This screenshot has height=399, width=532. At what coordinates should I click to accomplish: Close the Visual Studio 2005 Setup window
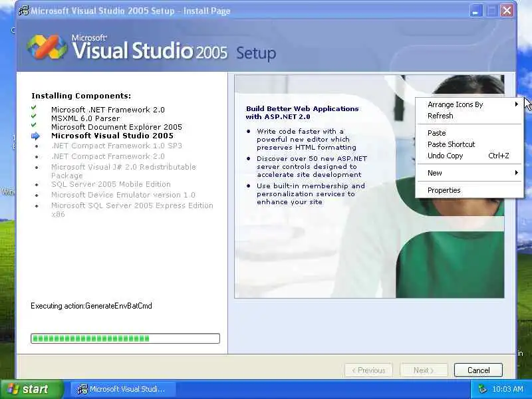[x=507, y=11]
